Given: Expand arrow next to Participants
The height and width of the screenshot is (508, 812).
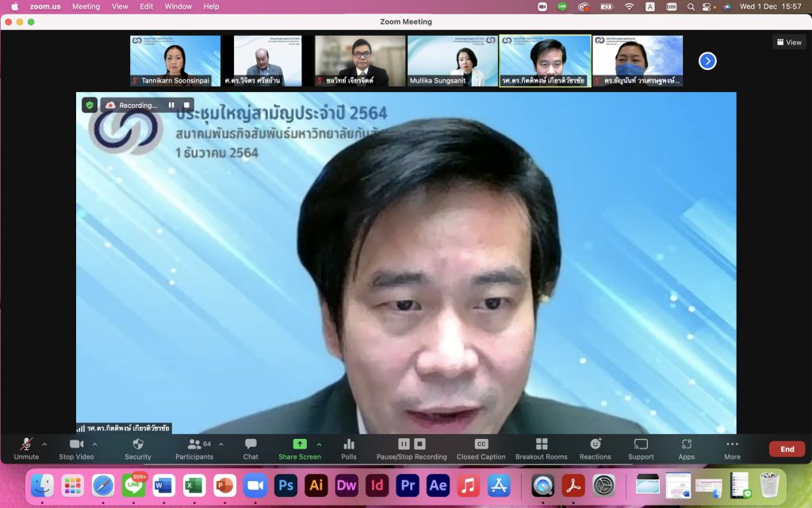Looking at the screenshot, I should [221, 444].
